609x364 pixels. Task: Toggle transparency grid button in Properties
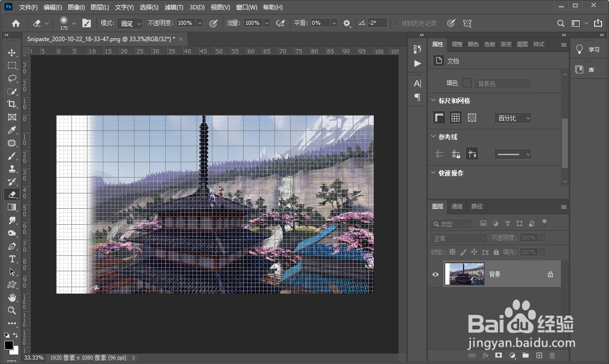point(472,118)
